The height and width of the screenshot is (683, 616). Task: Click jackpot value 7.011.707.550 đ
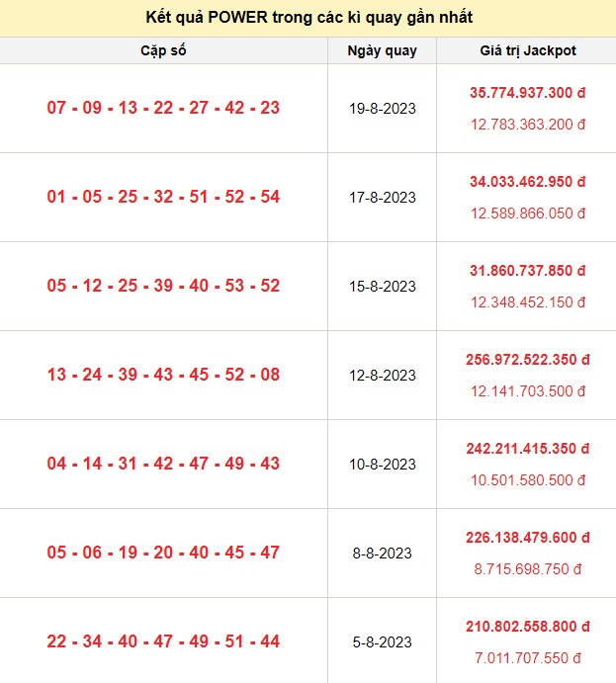coord(527,658)
